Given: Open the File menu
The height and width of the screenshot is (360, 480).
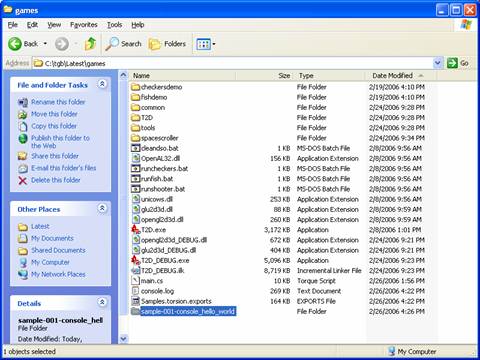Looking at the screenshot, I should [x=13, y=25].
